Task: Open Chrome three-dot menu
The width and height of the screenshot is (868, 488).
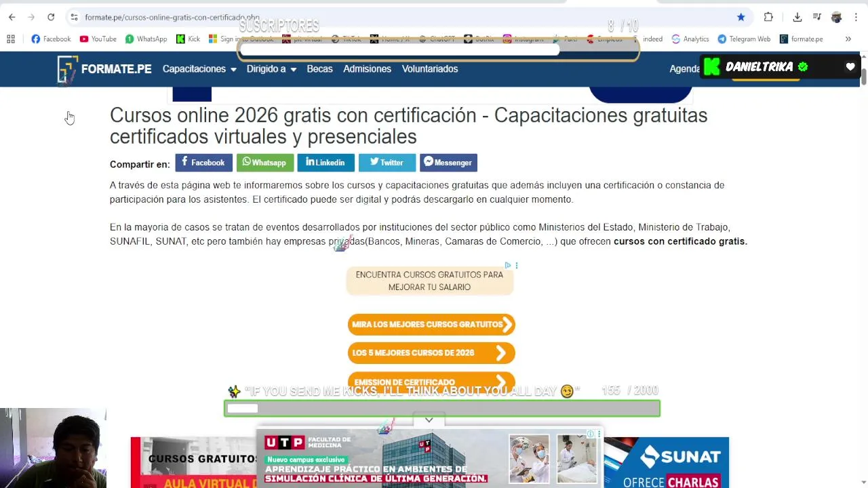Action: (856, 17)
